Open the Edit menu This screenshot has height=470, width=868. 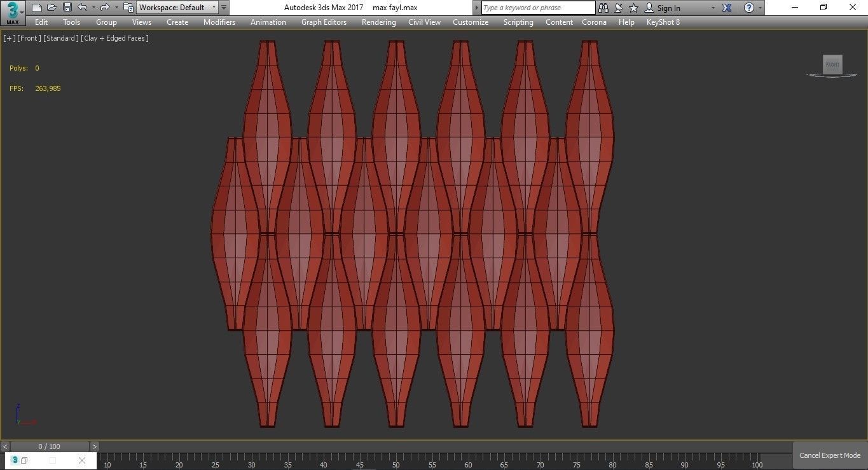pyautogui.click(x=41, y=22)
